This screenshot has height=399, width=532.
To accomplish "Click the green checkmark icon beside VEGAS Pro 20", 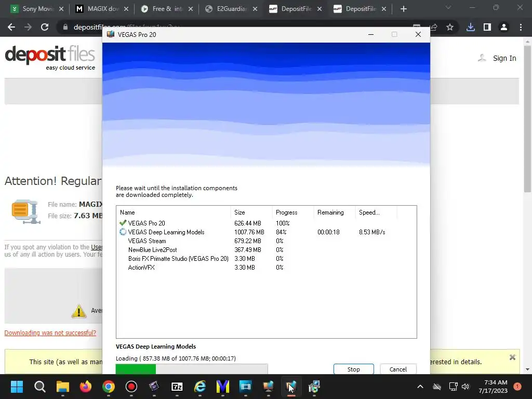I will [123, 223].
